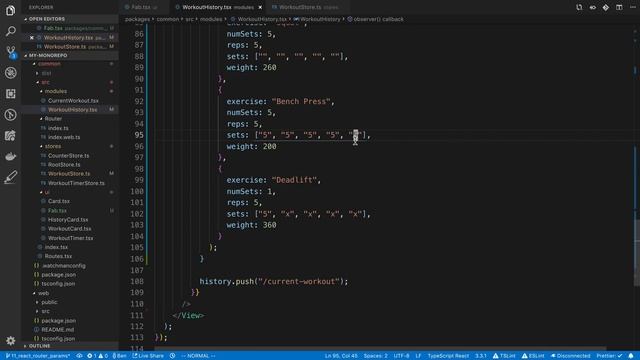Switch to the WorkoutHistory.tsx editor tab

[x=218, y=7]
